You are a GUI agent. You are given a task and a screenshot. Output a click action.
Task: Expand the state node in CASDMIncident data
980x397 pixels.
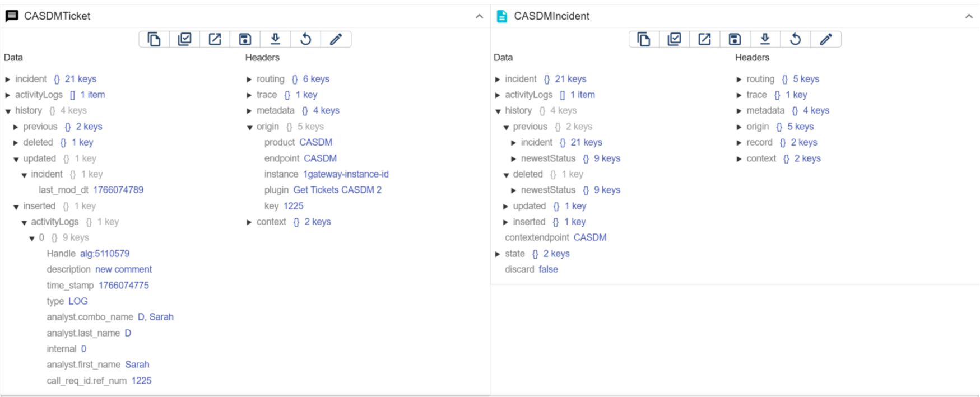(x=498, y=254)
